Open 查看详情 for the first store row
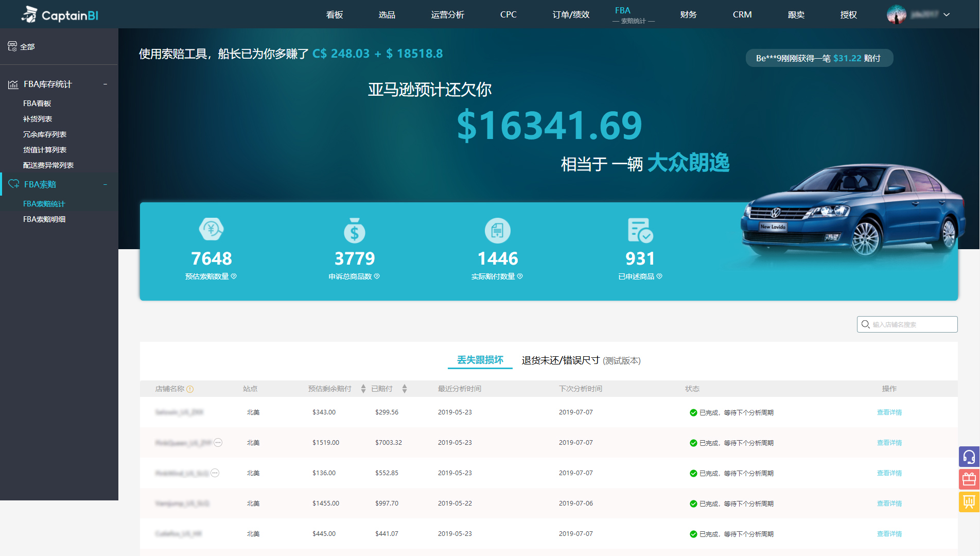Viewport: 980px width, 556px height. pos(889,412)
